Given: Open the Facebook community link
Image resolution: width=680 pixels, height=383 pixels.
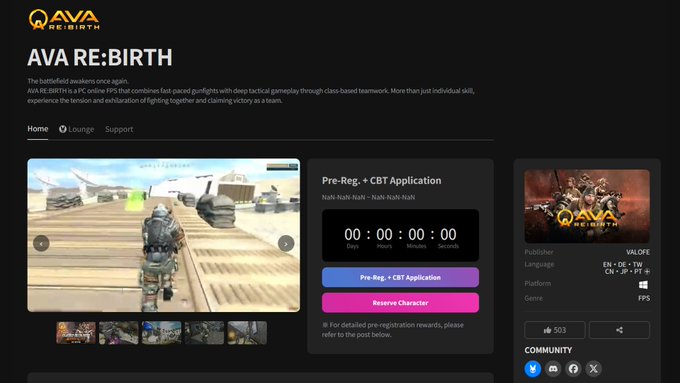Looking at the screenshot, I should click(x=573, y=369).
